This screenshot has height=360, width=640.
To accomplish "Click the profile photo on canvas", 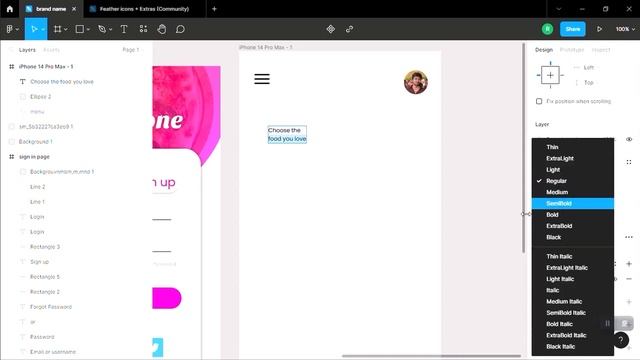I will point(416,82).
